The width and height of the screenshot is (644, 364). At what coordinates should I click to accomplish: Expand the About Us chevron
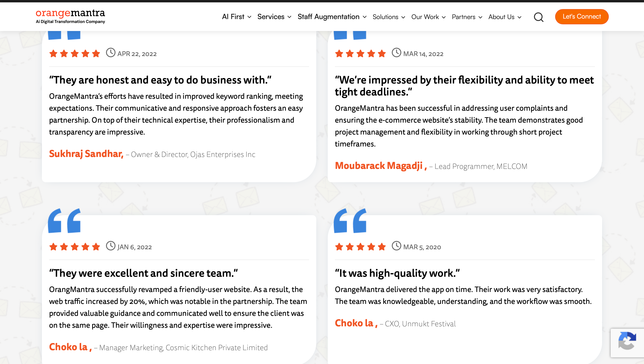[x=519, y=17]
